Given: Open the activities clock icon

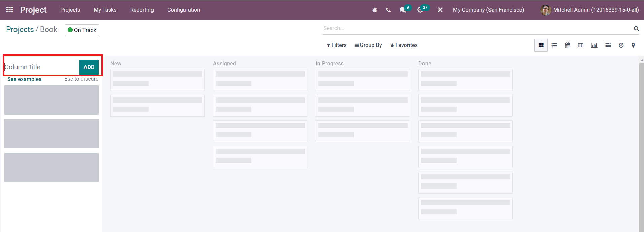Looking at the screenshot, I should (420, 10).
